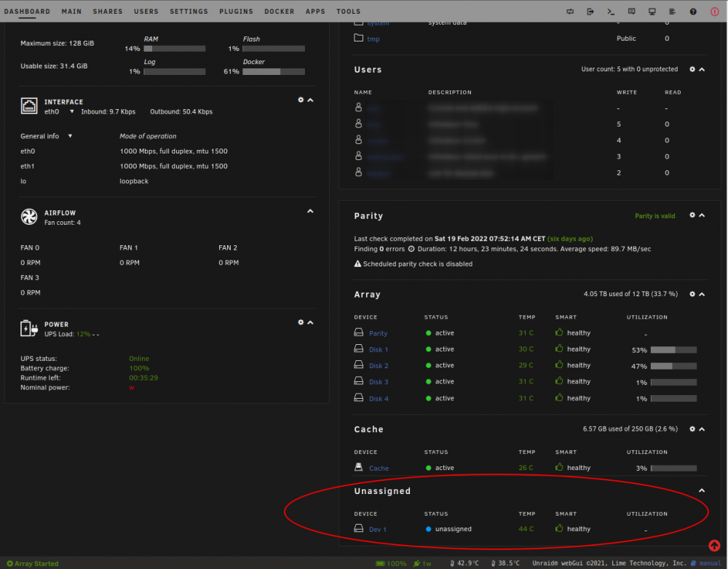Click the Scheduled parity check is disabled warning
728x569 pixels.
[414, 263]
